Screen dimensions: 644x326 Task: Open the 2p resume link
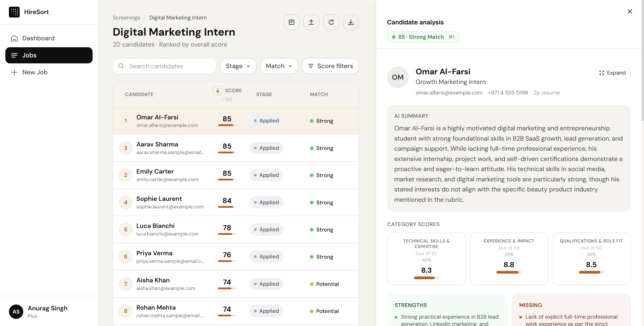coord(546,93)
